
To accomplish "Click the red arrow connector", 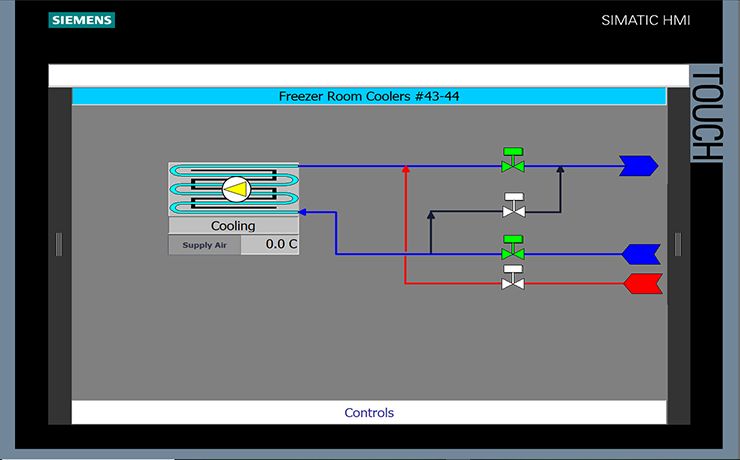I will tap(641, 284).
